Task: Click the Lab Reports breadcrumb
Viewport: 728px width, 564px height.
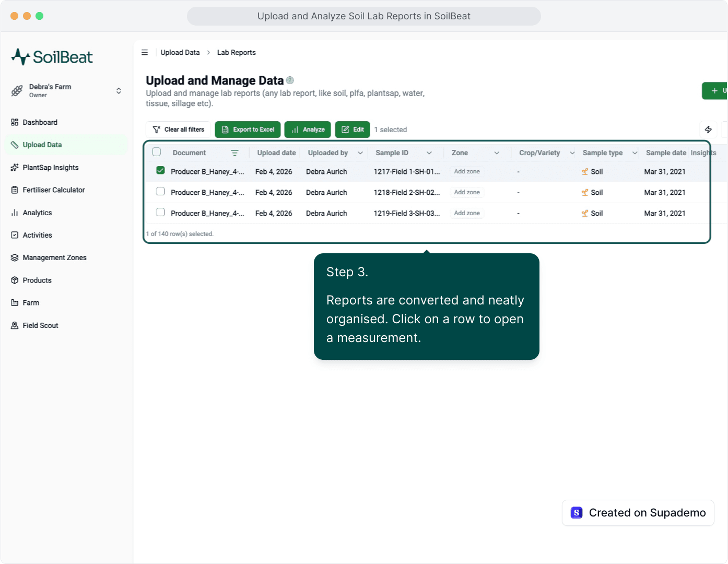Action: click(x=237, y=52)
